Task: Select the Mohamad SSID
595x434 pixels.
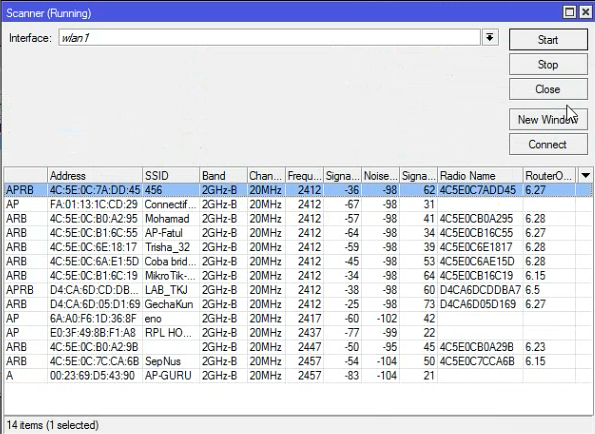Action: pos(167,219)
